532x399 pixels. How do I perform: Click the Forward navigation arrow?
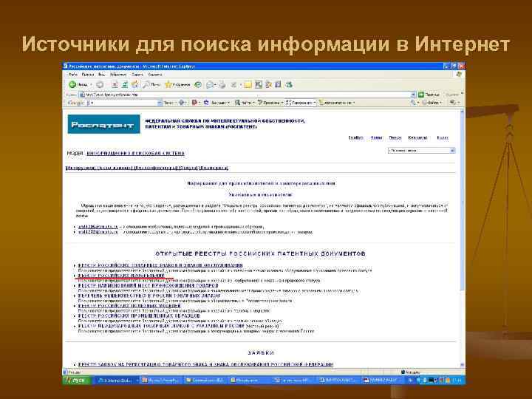[100, 84]
